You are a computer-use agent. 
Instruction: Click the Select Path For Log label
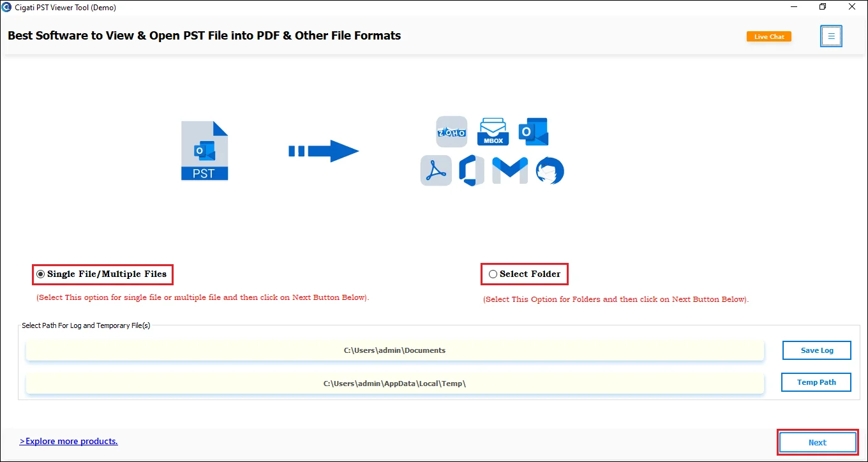[x=86, y=325]
